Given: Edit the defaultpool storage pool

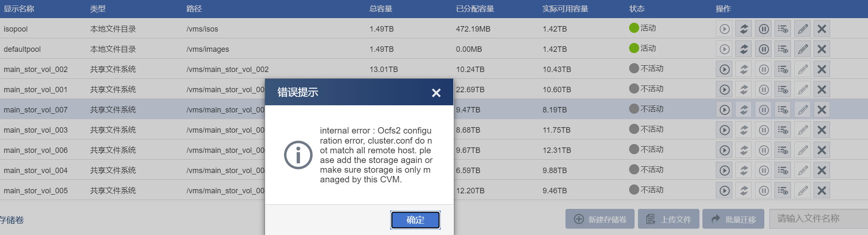Looking at the screenshot, I should [x=803, y=49].
